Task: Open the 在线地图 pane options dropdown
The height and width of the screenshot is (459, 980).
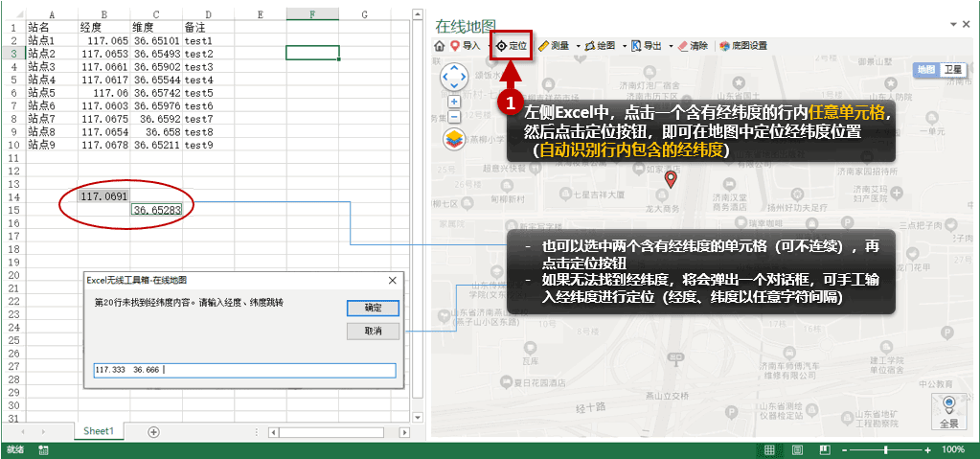Action: [954, 24]
